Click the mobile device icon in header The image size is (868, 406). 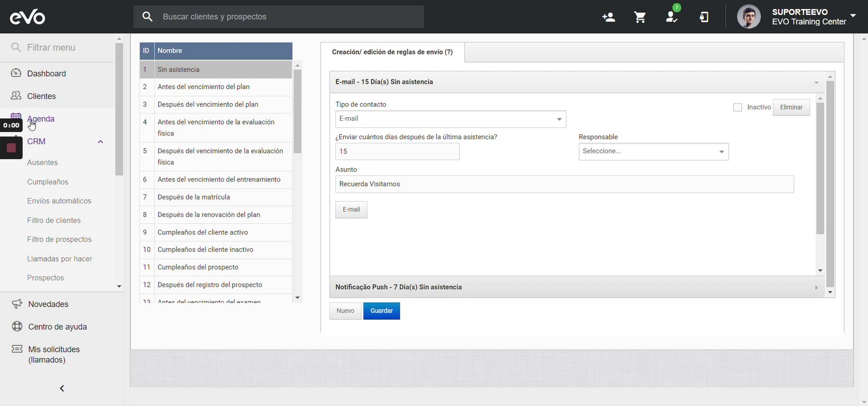704,17
